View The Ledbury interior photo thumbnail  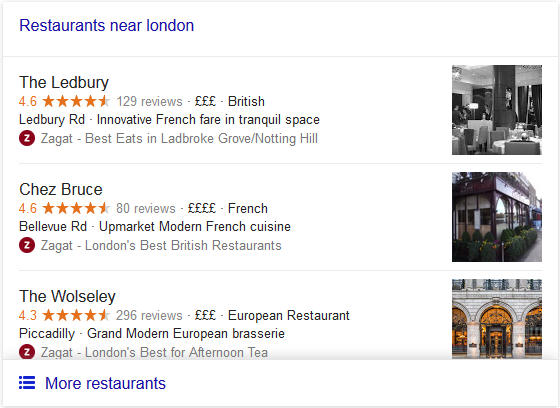point(497,110)
